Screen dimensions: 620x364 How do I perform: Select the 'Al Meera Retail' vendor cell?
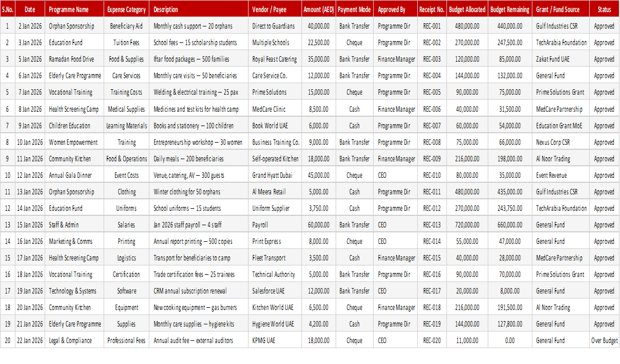tap(275, 192)
